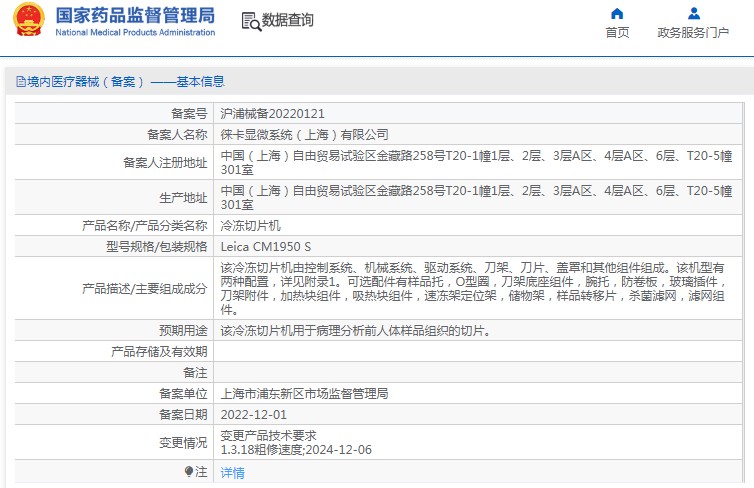
Task: Select 变更产品技术要求 change text
Action: [x=268, y=436]
